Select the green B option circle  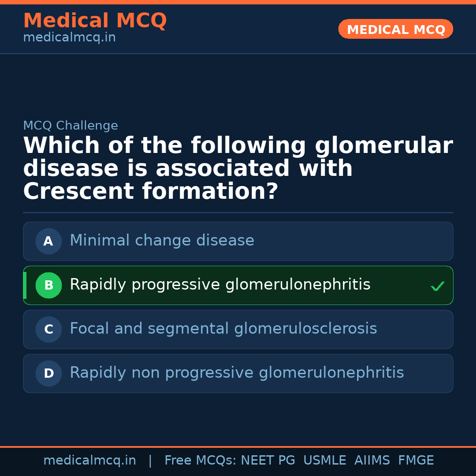[48, 285]
